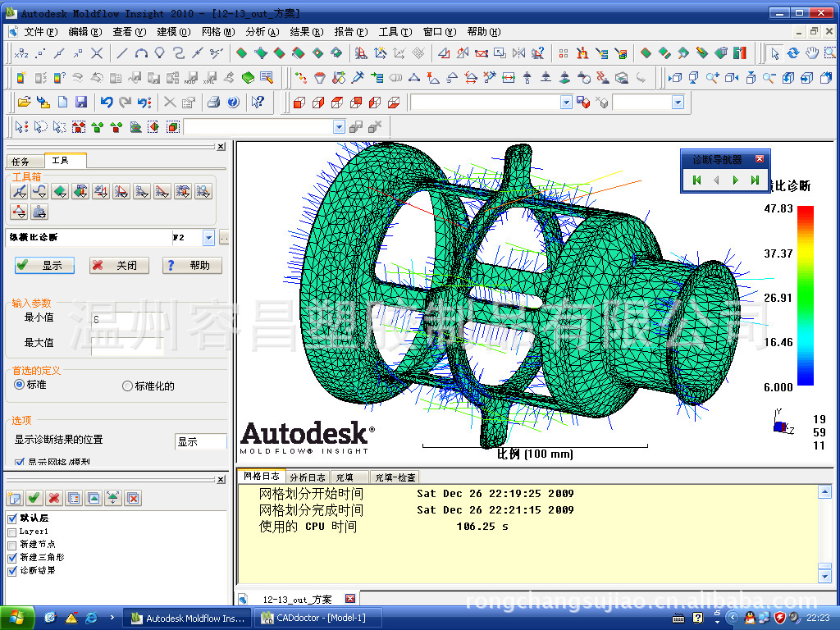Click the Expand Layer icon in layers panel
Screen dimensions: 840x630
coord(113,498)
